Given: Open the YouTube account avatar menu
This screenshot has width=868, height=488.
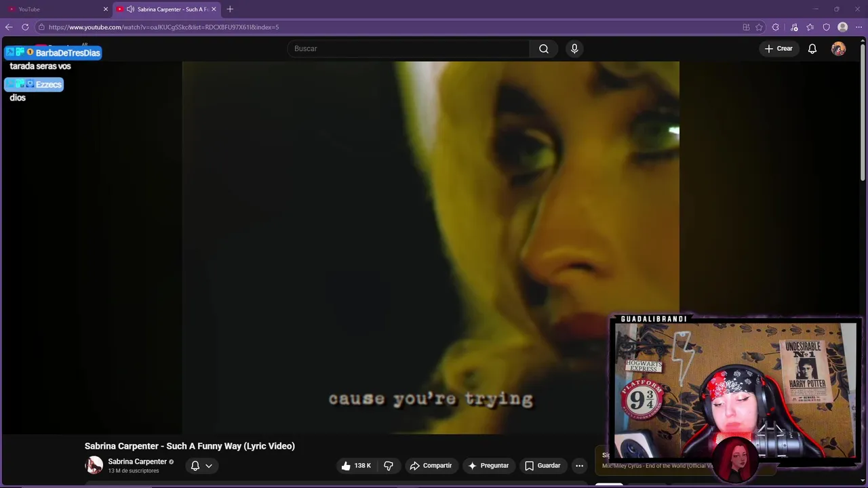Looking at the screenshot, I should click(839, 49).
